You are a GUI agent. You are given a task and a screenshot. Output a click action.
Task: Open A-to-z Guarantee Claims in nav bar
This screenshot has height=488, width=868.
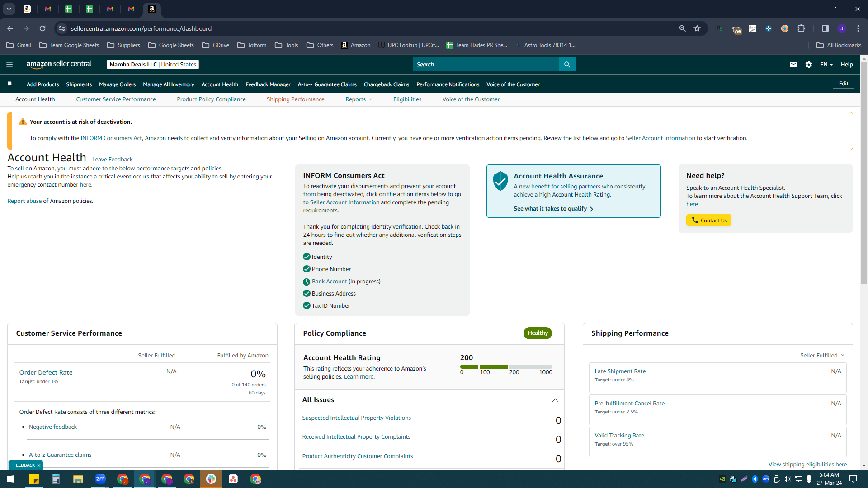tap(327, 84)
